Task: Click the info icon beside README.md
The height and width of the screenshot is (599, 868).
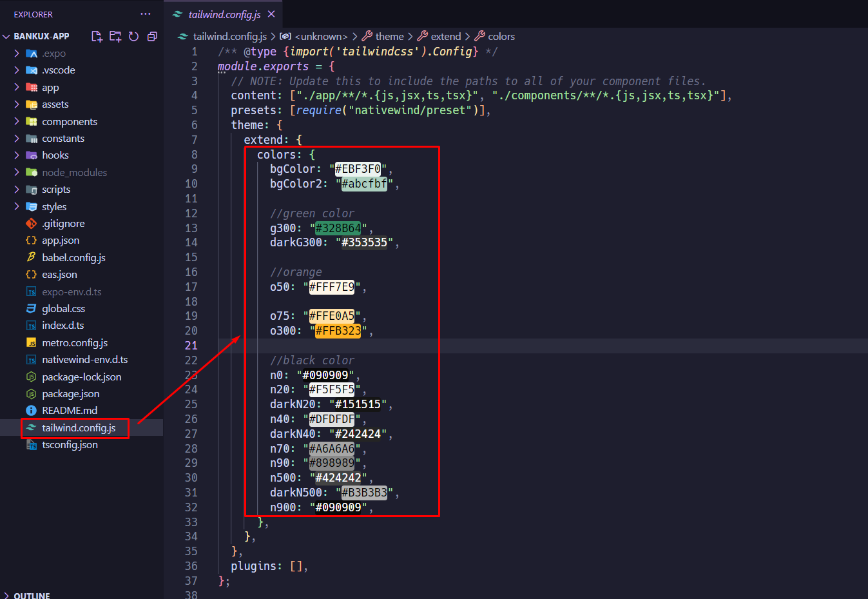Action: click(32, 410)
